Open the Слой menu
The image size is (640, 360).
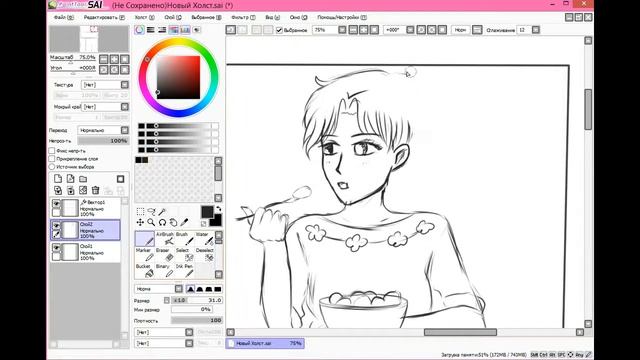(x=173, y=18)
